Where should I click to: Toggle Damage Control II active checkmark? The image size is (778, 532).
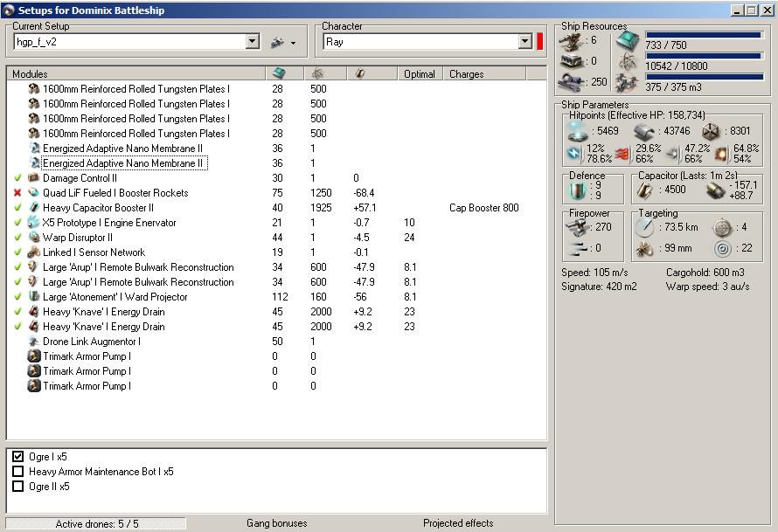click(x=17, y=177)
